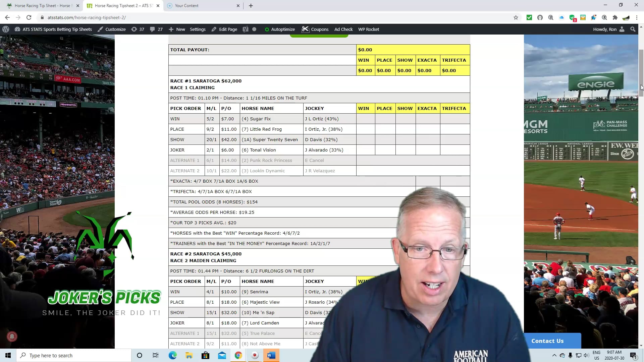The width and height of the screenshot is (644, 362).
Task: Show hidden system tray icons
Action: click(554, 355)
